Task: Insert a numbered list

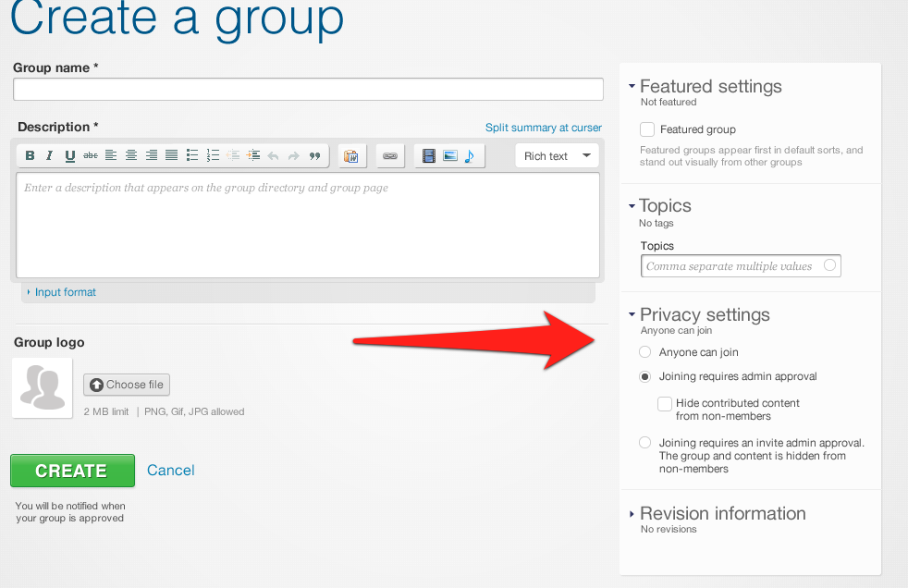Action: [212, 155]
